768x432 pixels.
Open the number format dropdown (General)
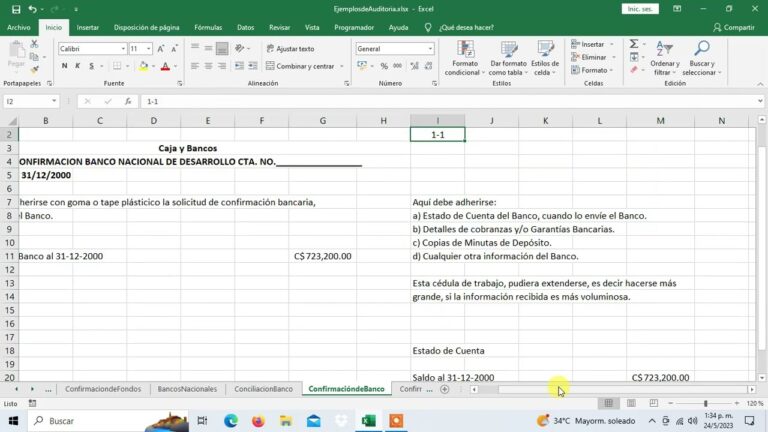tap(430, 48)
